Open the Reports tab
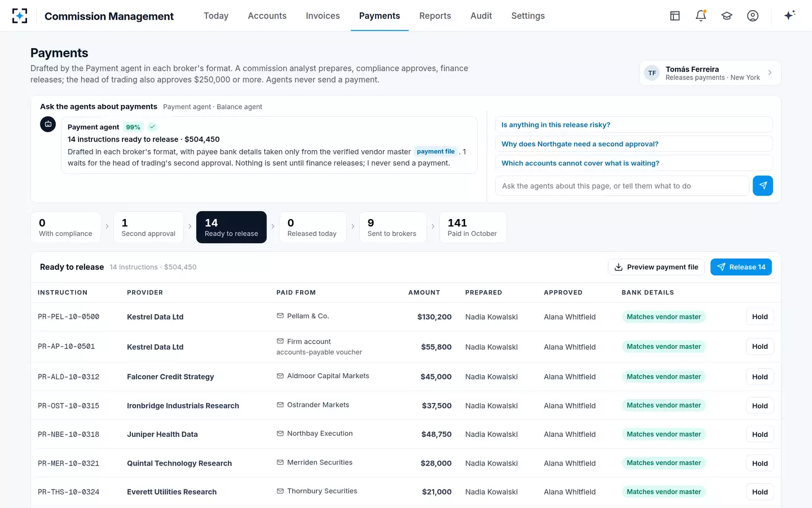 click(435, 16)
